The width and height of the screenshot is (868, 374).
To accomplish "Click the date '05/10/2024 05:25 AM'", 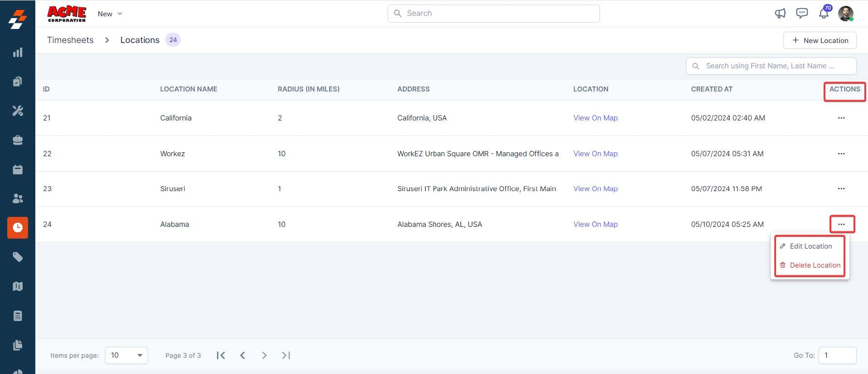I will click(x=727, y=224).
